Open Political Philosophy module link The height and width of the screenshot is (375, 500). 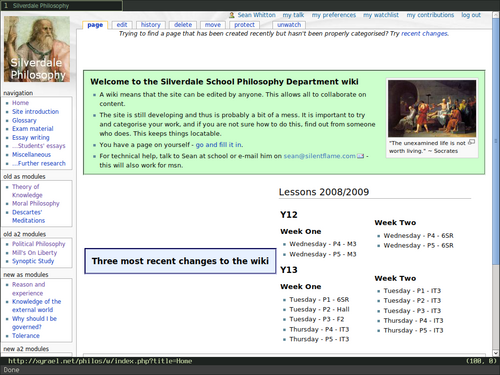[39, 244]
